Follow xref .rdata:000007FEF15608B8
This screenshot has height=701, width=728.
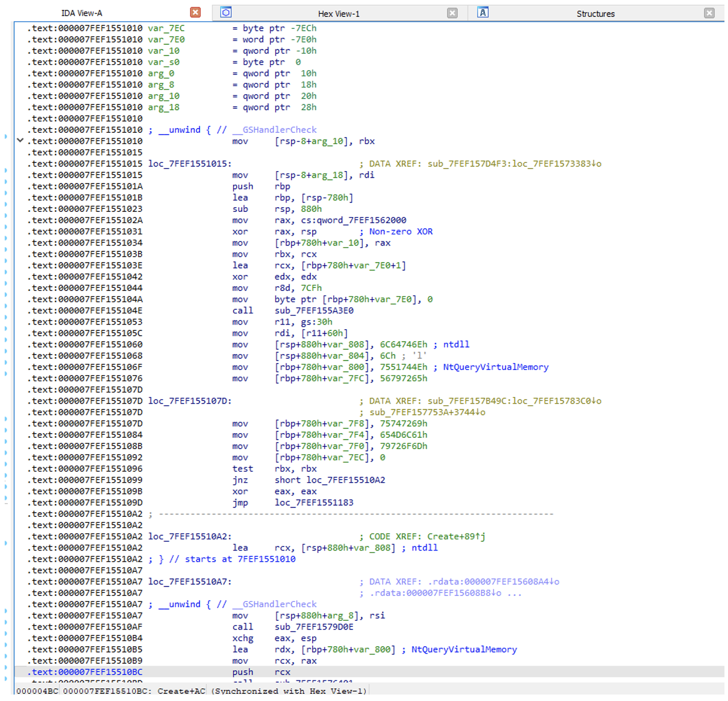[x=435, y=593]
